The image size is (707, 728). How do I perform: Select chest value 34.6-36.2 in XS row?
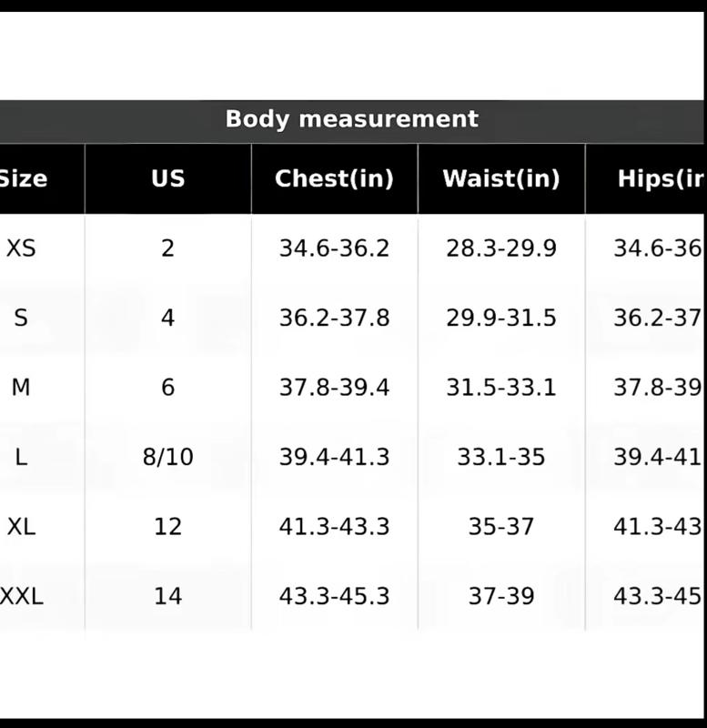click(334, 248)
